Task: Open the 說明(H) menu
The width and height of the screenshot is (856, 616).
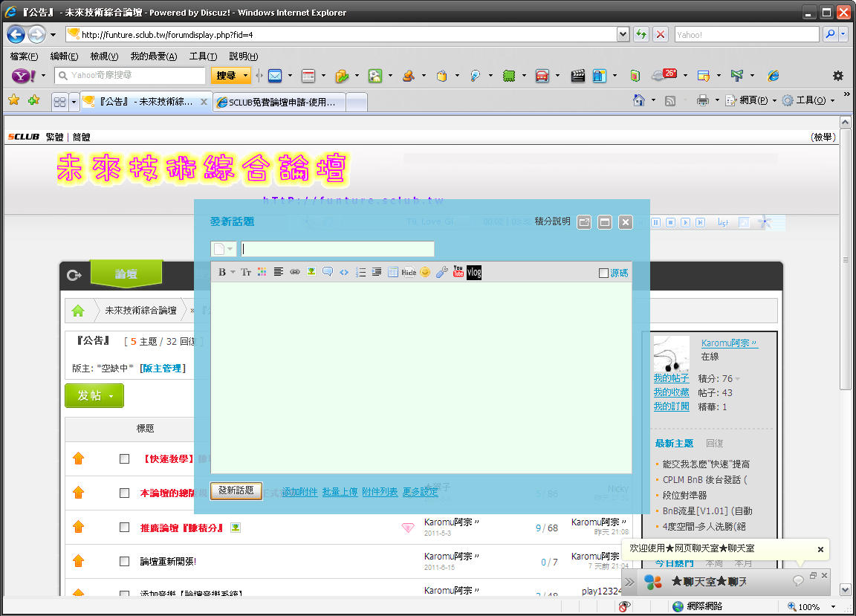Action: tap(244, 56)
